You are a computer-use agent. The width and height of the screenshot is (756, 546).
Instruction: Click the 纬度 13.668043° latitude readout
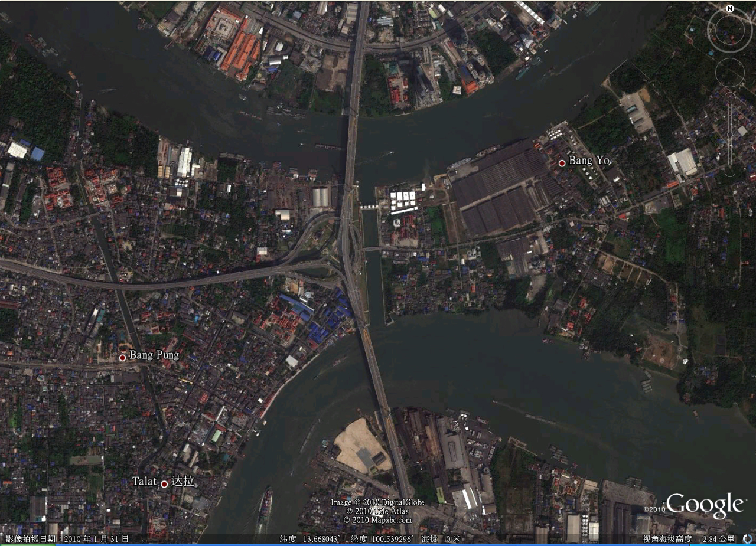click(x=311, y=539)
